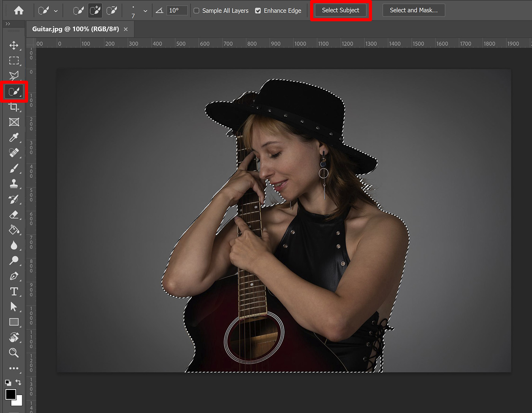Viewport: 532px width, 413px height.
Task: Click the foreground color swatch
Action: tap(11, 395)
